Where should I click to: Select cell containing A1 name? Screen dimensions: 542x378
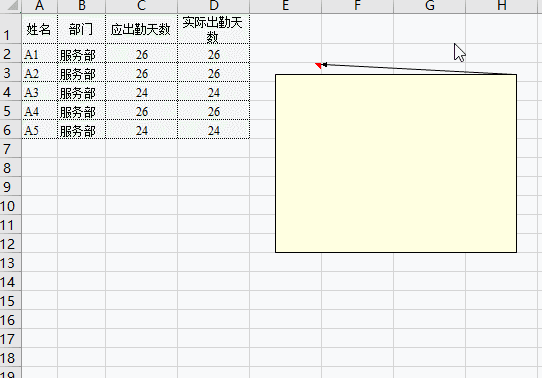click(39, 53)
